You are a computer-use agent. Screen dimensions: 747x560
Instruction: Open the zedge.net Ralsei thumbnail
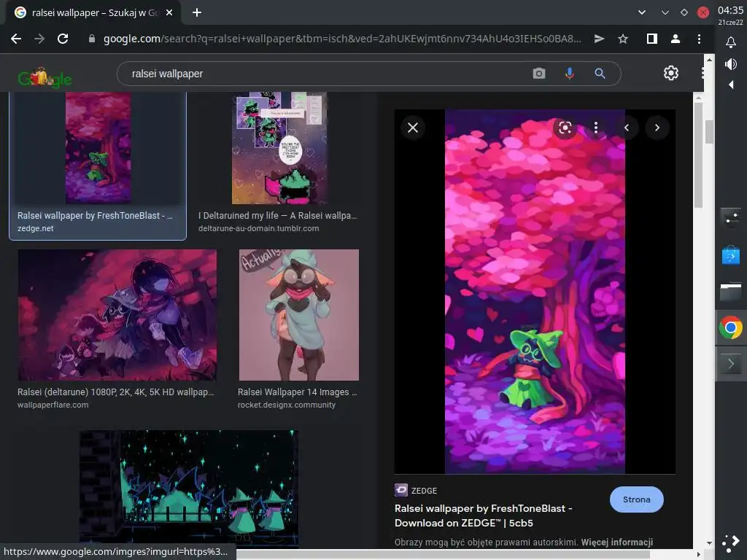pyautogui.click(x=98, y=148)
